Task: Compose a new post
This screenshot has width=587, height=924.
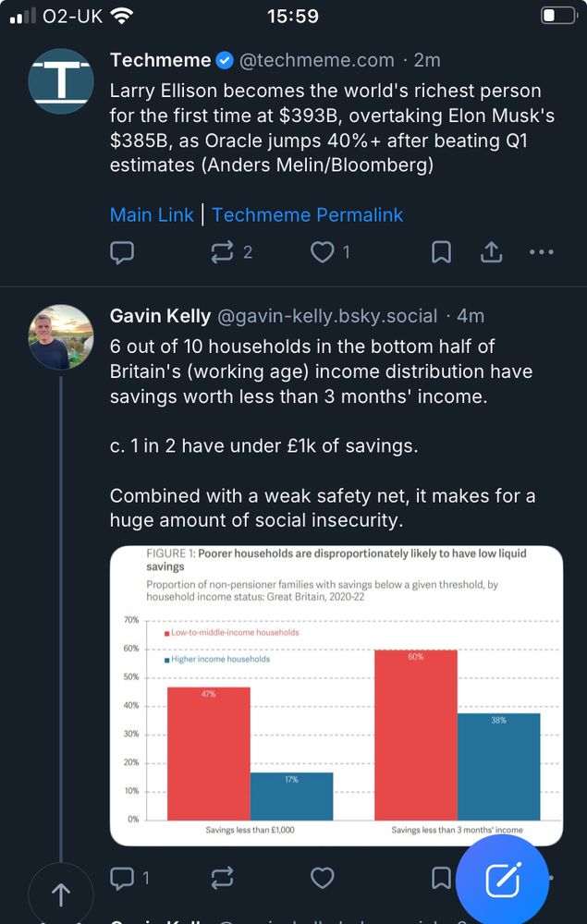Action: tap(503, 881)
